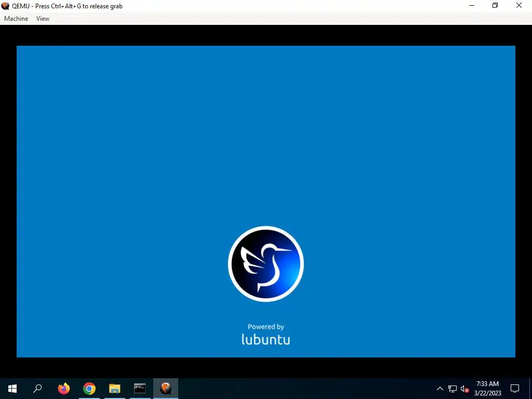
Task: Click the QEMU logo in title bar
Action: [x=5, y=6]
